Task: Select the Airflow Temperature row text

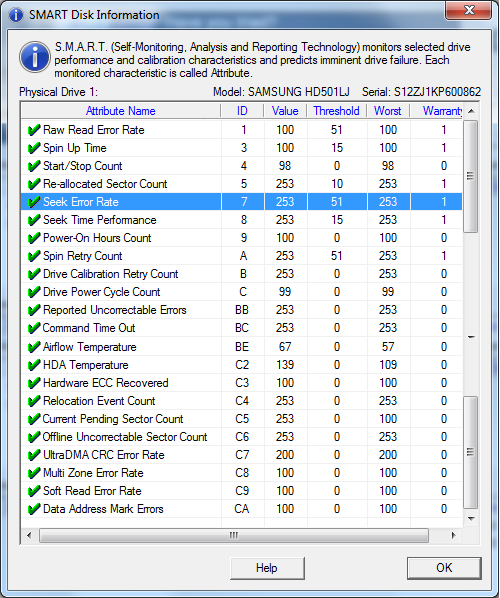Action: click(x=90, y=347)
